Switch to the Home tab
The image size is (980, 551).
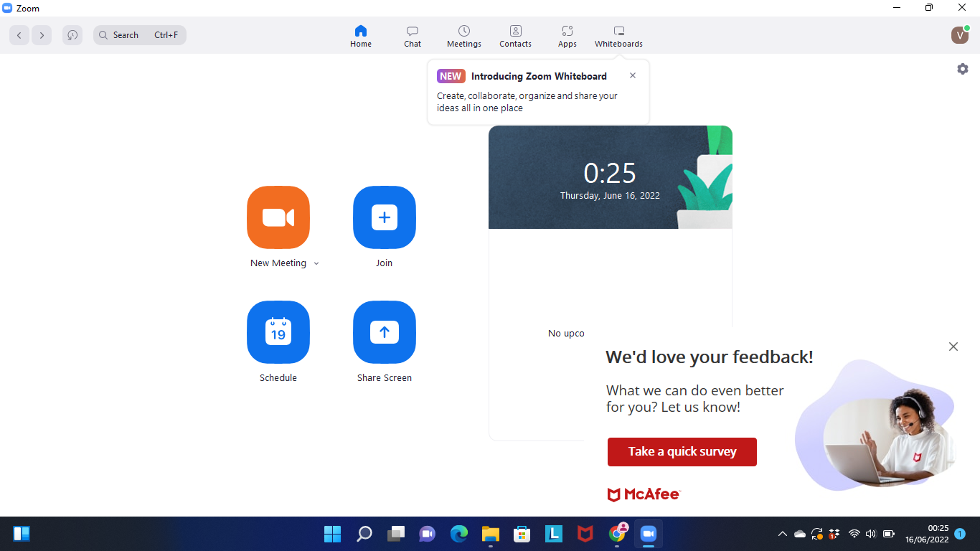tap(361, 36)
